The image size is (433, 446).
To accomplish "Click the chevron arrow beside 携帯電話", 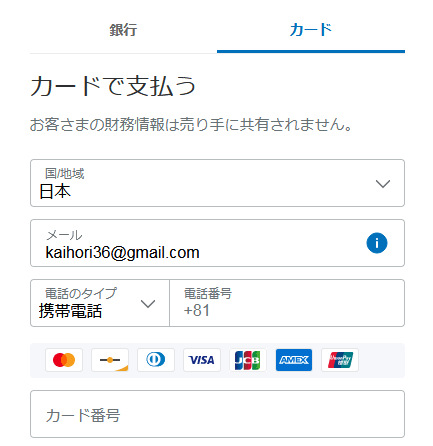I will [x=148, y=304].
